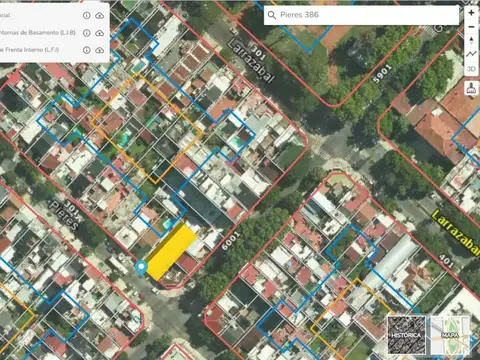
Task: Download the Frente Interno (L.F.I) layer
Action: click(x=100, y=50)
